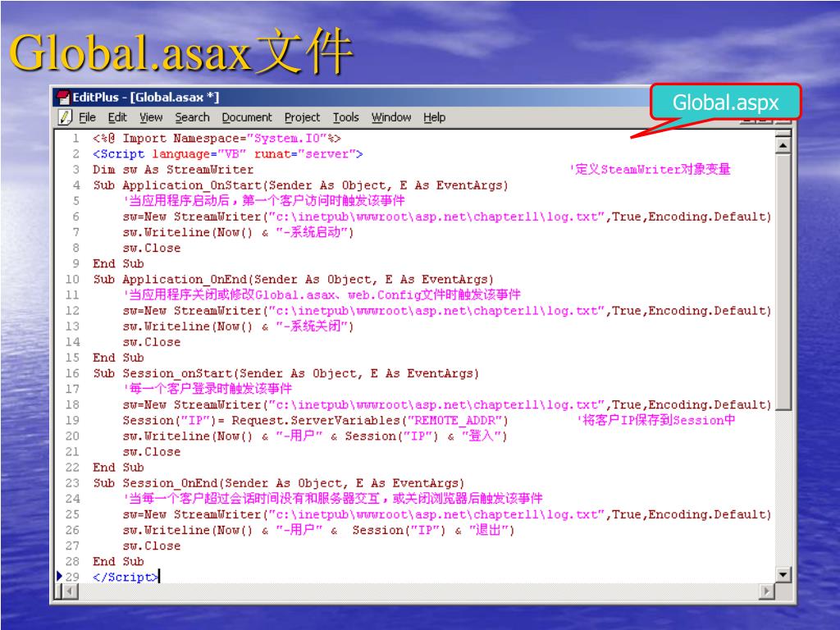Image resolution: width=840 pixels, height=630 pixels.
Task: Click sw.Writeline line containing "-系统启动"
Action: (238, 232)
